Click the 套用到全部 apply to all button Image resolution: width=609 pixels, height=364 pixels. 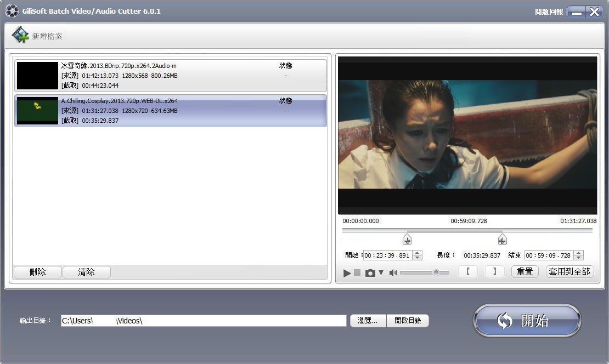570,272
